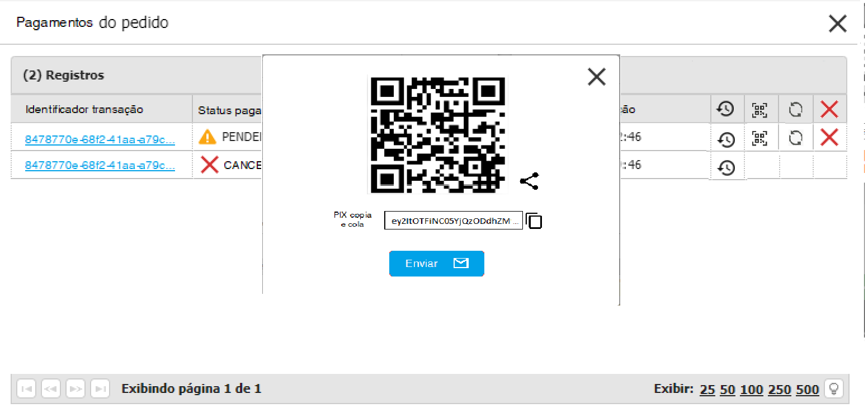Click the red X status icon on the cancelled row
Screen dimensions: 868x417
(x=209, y=165)
